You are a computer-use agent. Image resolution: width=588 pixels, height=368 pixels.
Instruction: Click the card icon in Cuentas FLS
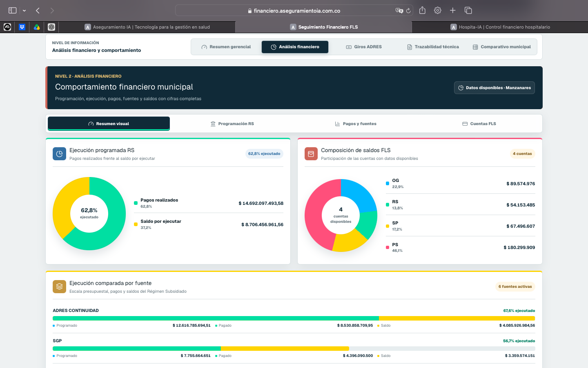465,123
